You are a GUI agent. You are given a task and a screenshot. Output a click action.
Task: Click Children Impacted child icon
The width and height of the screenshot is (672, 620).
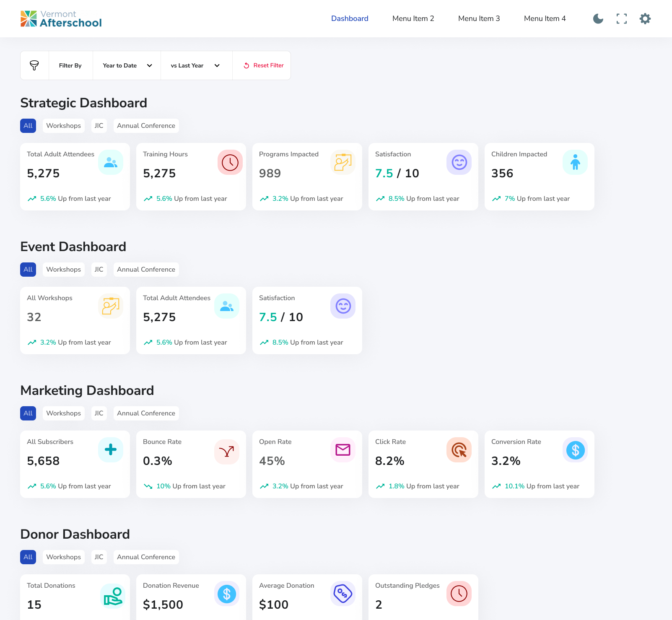[575, 162]
